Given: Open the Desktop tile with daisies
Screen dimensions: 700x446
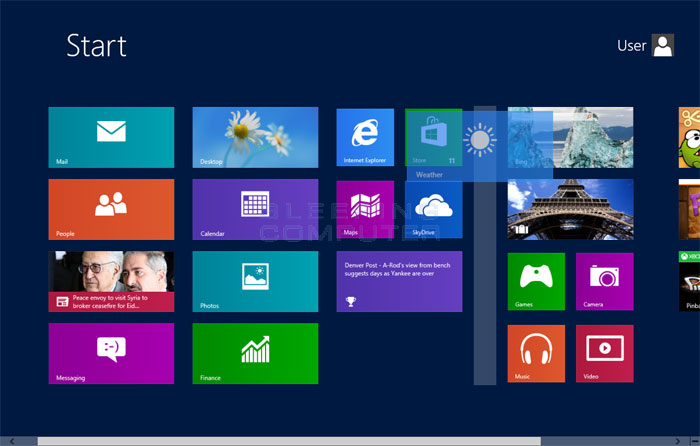Looking at the screenshot, I should pyautogui.click(x=255, y=137).
